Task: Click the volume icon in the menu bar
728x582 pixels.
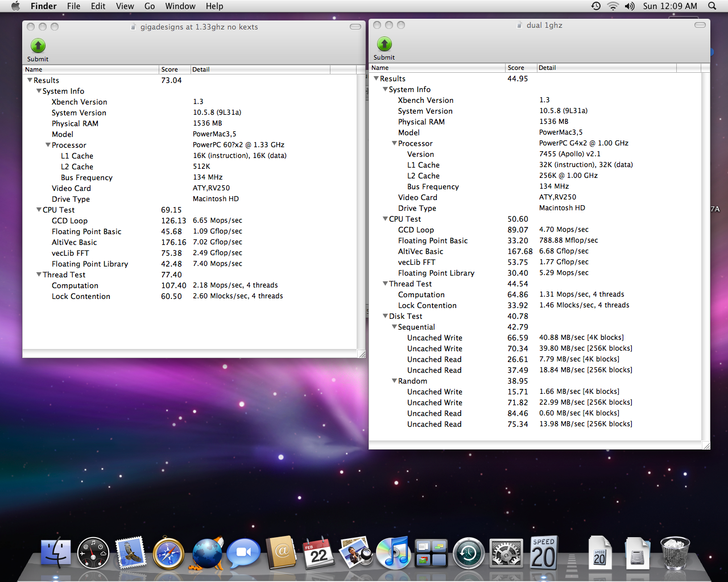Action: tap(630, 6)
